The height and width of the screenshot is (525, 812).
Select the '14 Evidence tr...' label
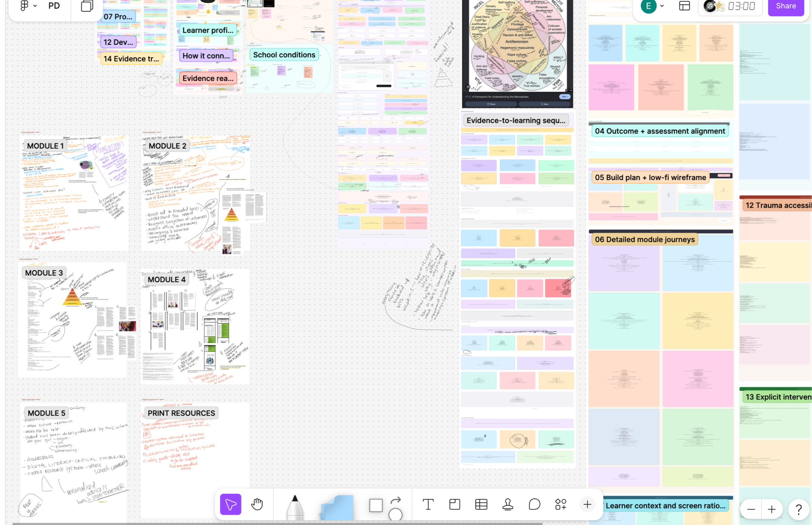point(131,59)
